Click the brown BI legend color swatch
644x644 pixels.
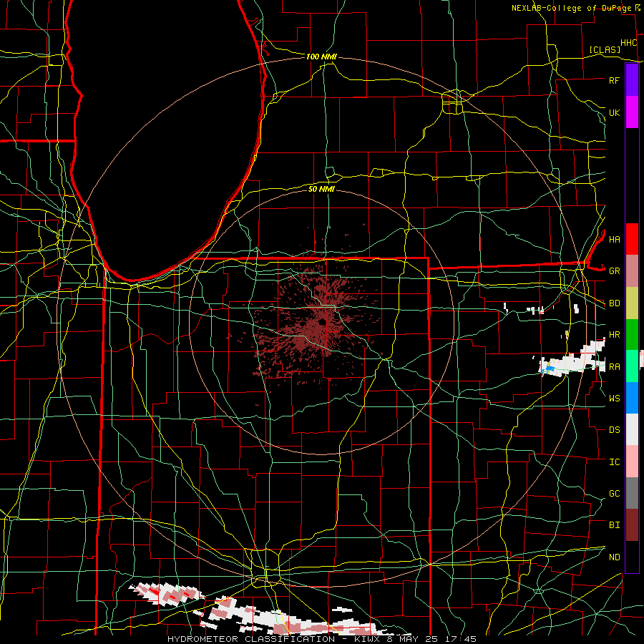[632, 525]
